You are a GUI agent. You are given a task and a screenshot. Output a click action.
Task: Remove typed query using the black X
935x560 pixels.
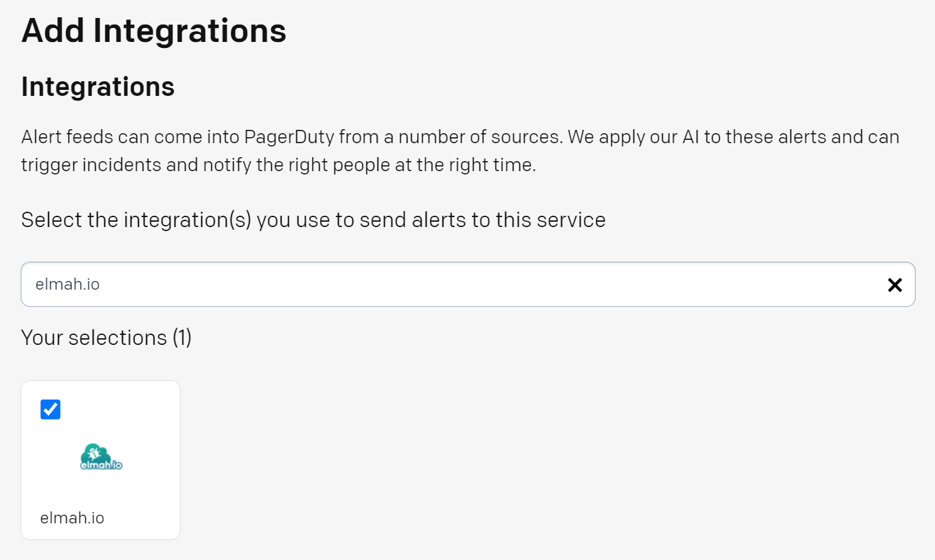point(894,285)
